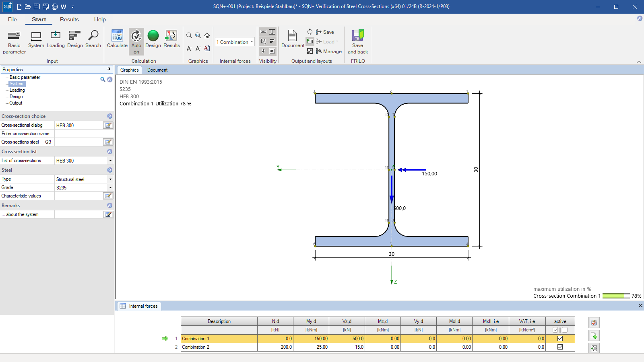Screen dimensions: 644x362
Task: Toggle the dimension lines visibility icon
Action: (263, 32)
